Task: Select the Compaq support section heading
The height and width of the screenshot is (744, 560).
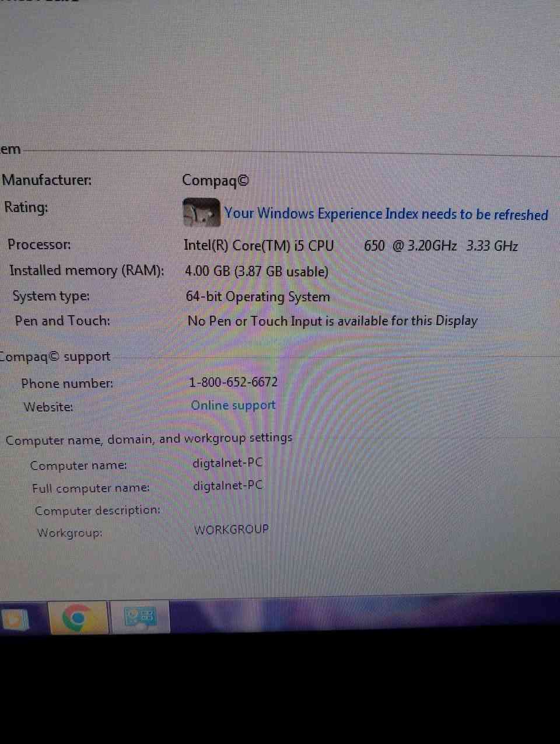Action: pos(55,356)
